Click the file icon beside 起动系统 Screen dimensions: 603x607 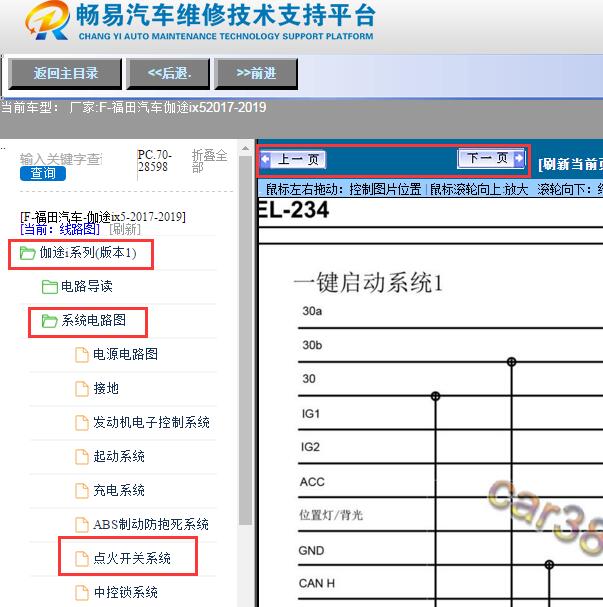tap(82, 457)
